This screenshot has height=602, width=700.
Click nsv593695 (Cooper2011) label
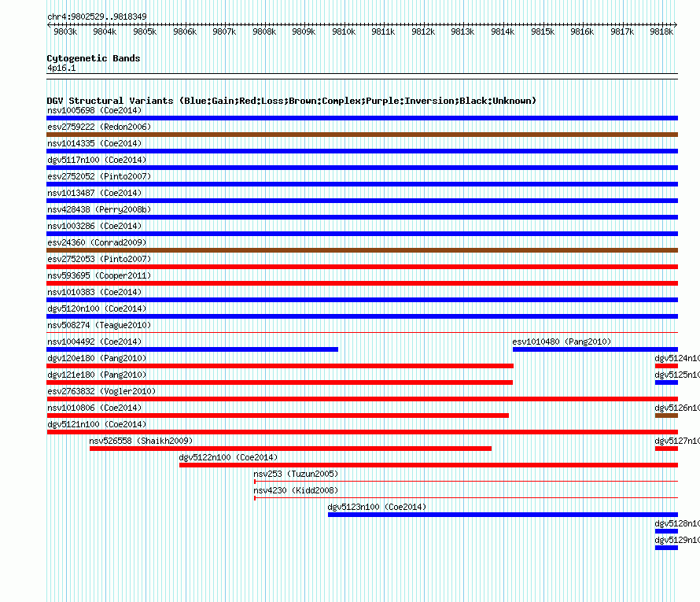coord(99,275)
